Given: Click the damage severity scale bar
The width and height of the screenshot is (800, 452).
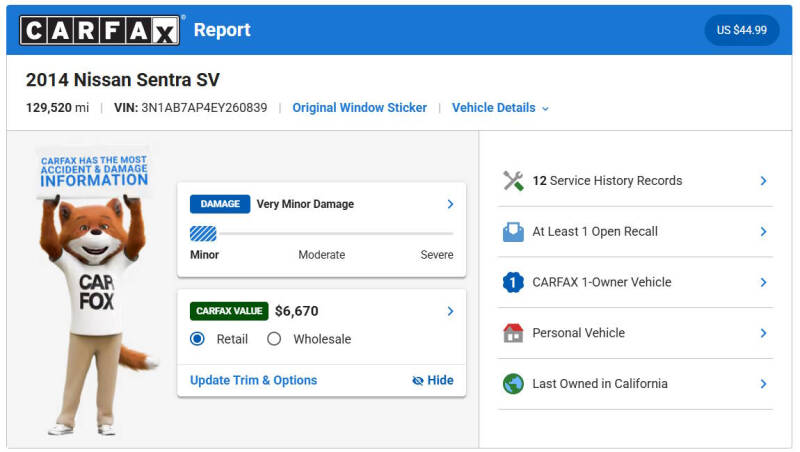Looking at the screenshot, I should click(x=321, y=234).
